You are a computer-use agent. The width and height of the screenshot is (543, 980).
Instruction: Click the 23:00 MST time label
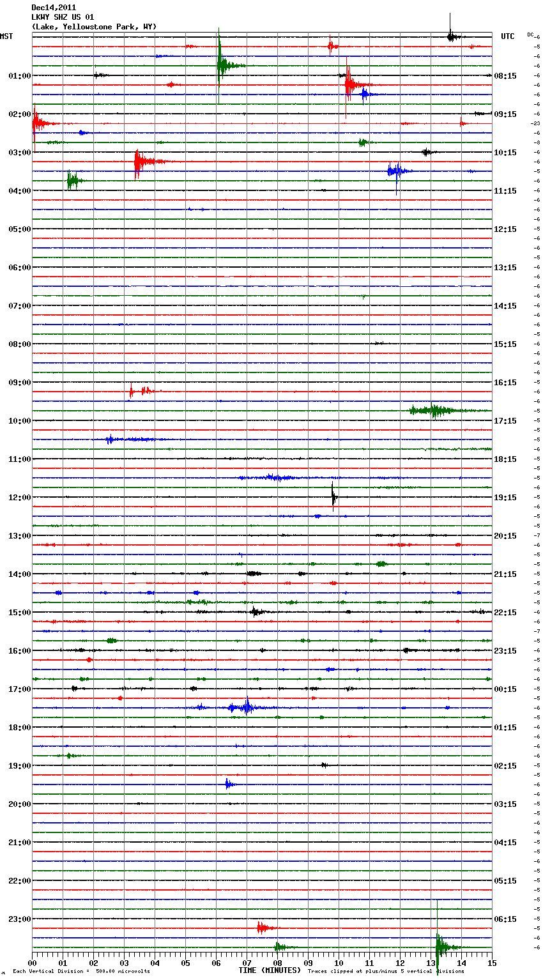click(x=19, y=919)
